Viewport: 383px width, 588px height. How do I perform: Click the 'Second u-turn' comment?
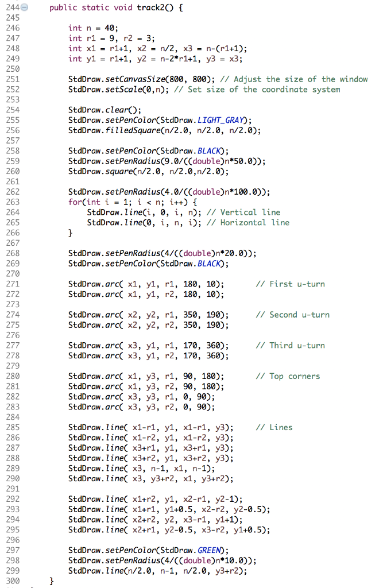[292, 315]
